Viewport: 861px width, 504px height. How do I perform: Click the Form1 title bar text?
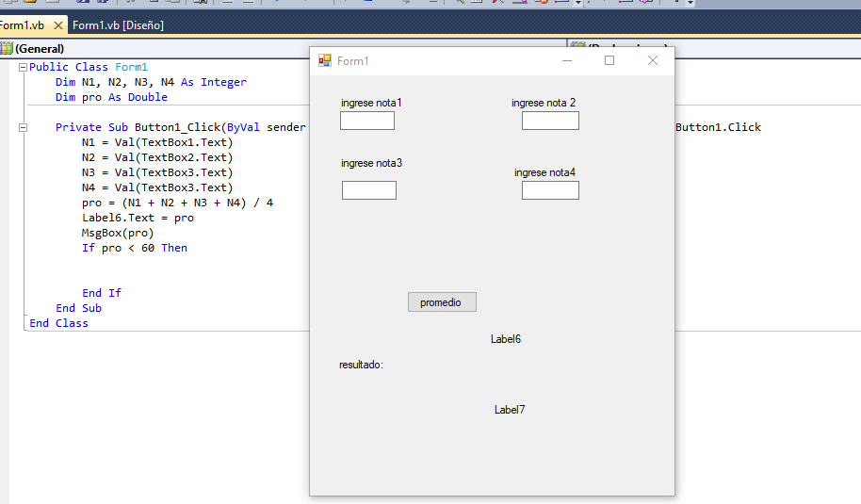tap(352, 61)
